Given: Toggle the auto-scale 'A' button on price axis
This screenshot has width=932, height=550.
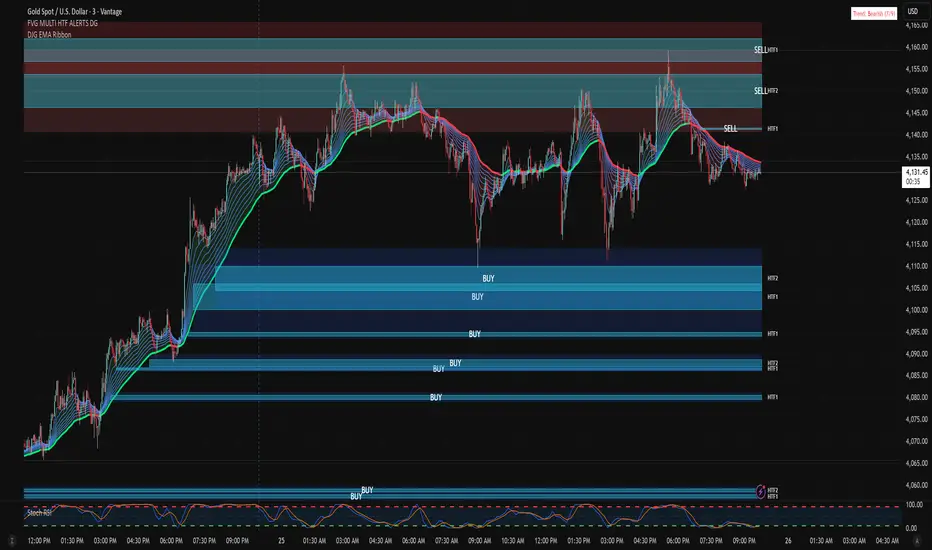Looking at the screenshot, I should [916, 540].
